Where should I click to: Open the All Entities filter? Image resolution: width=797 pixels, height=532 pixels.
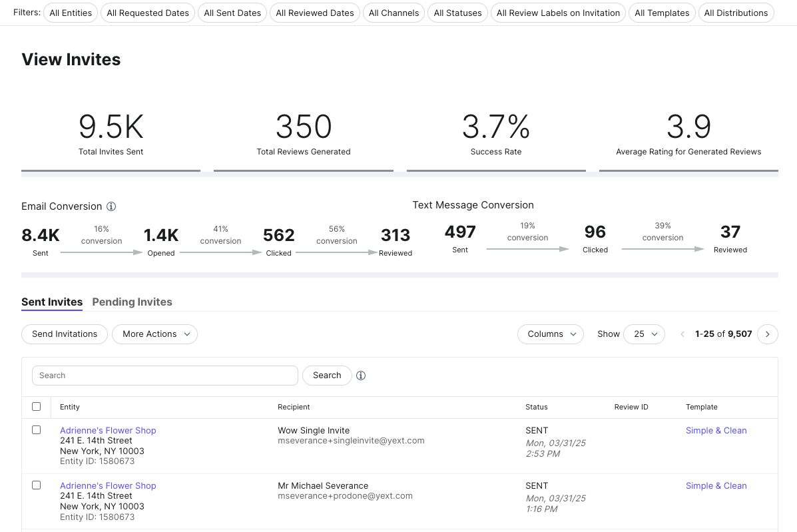(71, 13)
